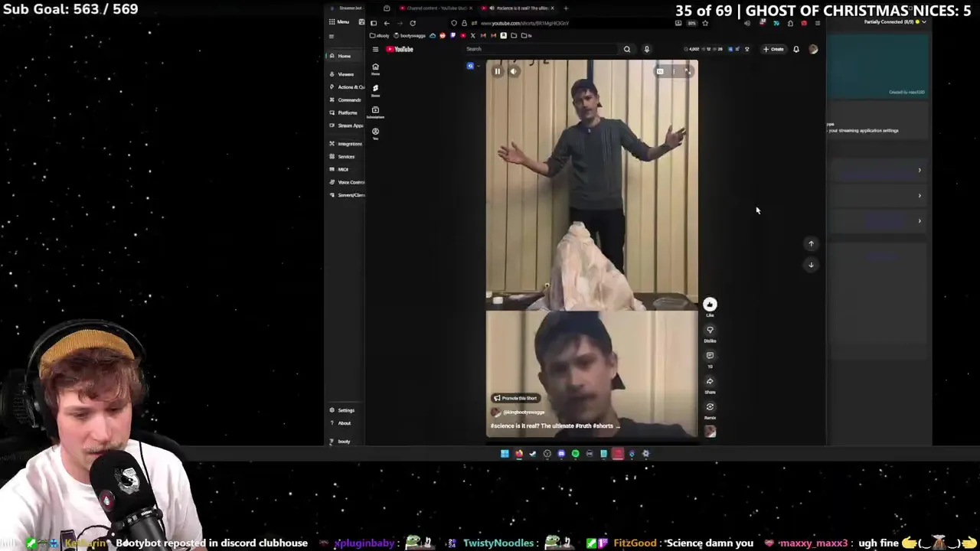Open YouTube notifications bell
This screenshot has width=980, height=551.
tap(796, 49)
